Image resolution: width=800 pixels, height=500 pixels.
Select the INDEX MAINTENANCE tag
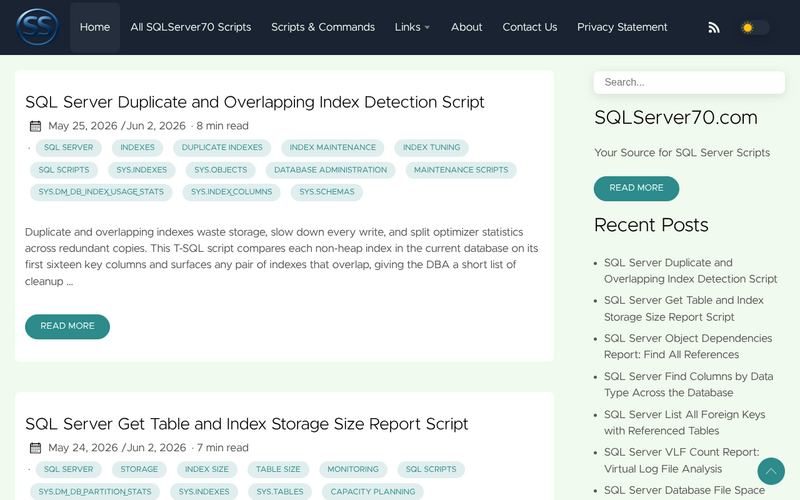click(x=333, y=147)
